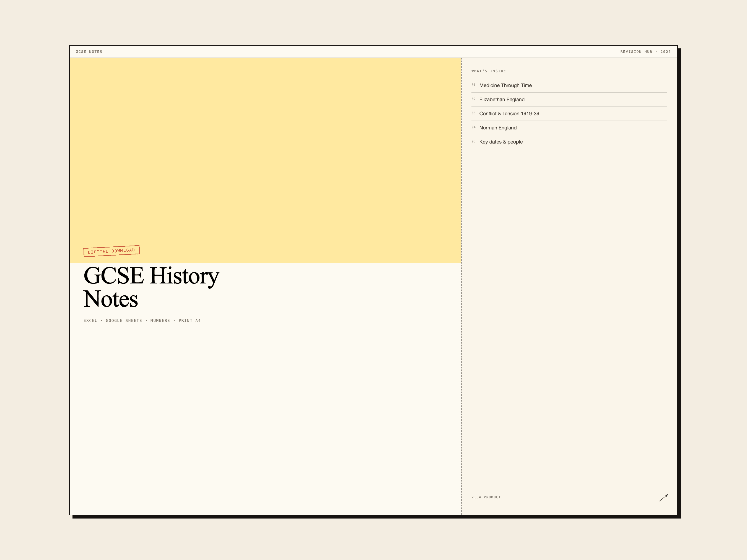Click the GCSE Notes header label
This screenshot has width=747, height=560.
89,52
